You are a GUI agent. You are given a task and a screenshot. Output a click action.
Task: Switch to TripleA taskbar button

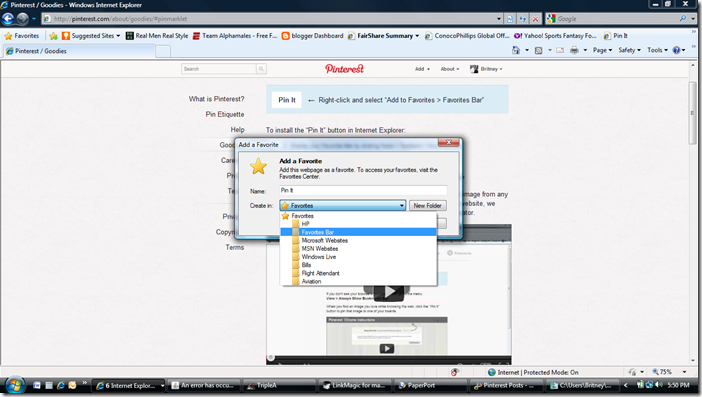click(x=279, y=385)
